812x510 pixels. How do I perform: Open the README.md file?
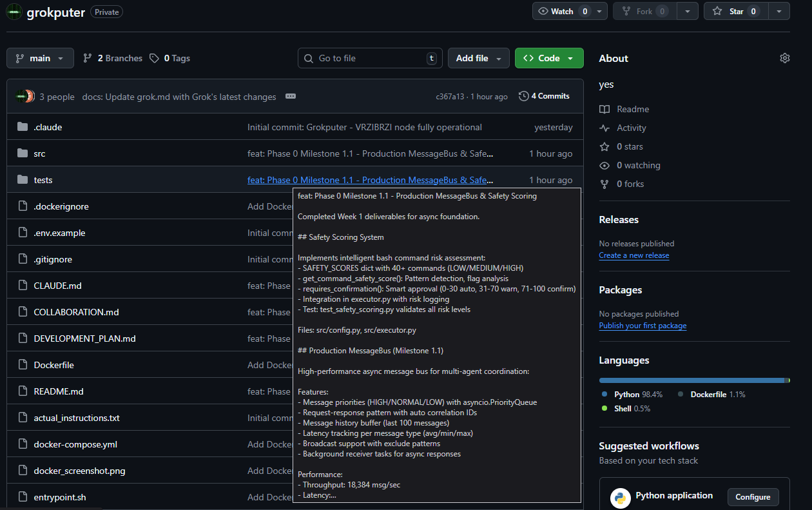click(59, 391)
